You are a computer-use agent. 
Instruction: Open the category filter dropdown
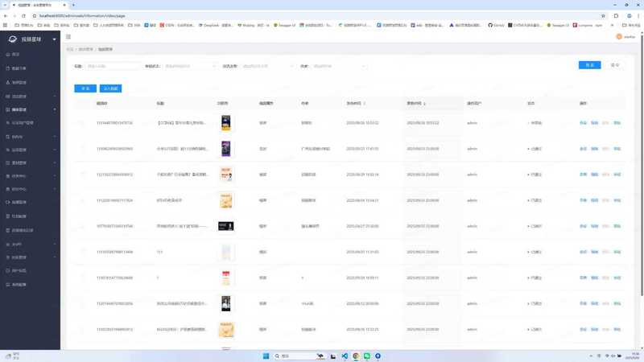tap(267, 66)
